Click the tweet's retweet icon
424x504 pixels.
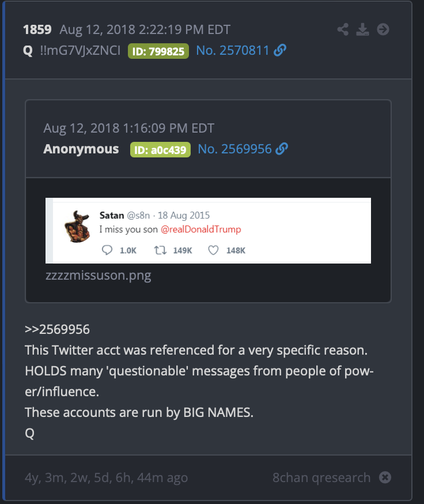[x=160, y=250]
